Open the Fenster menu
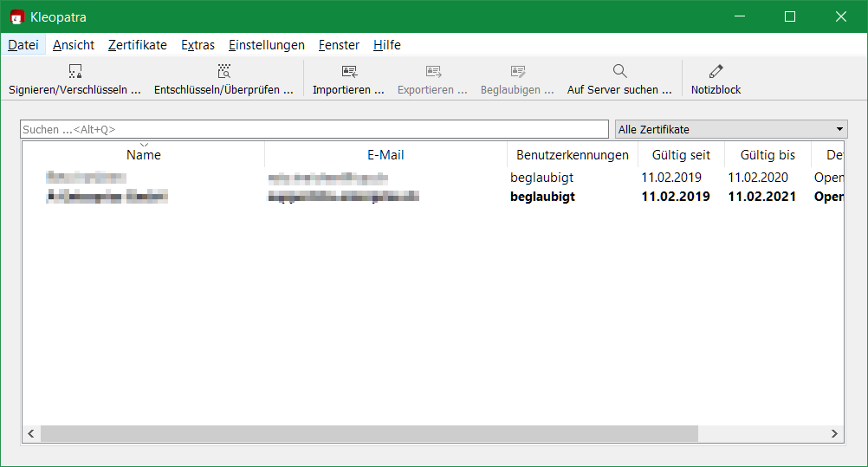The image size is (868, 467). pos(339,45)
